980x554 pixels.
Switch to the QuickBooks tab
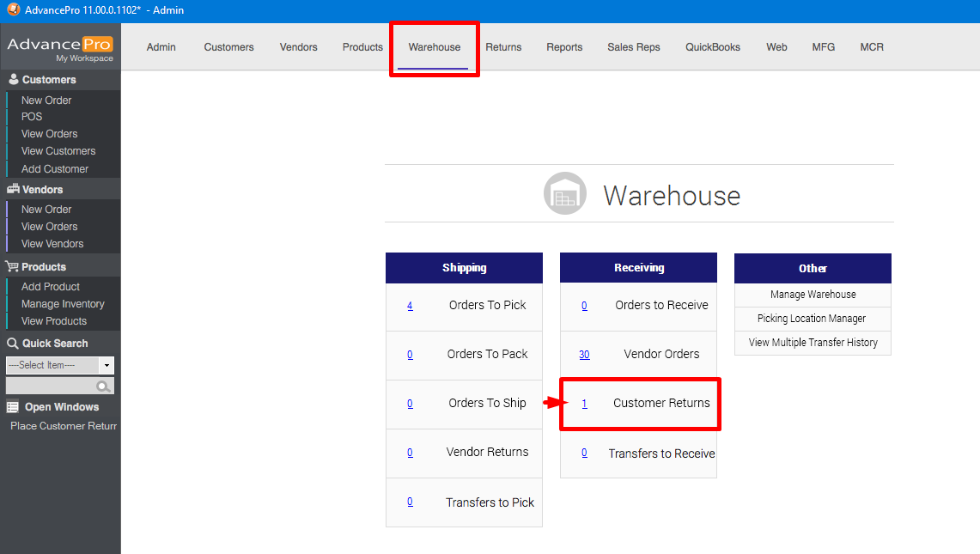click(712, 47)
